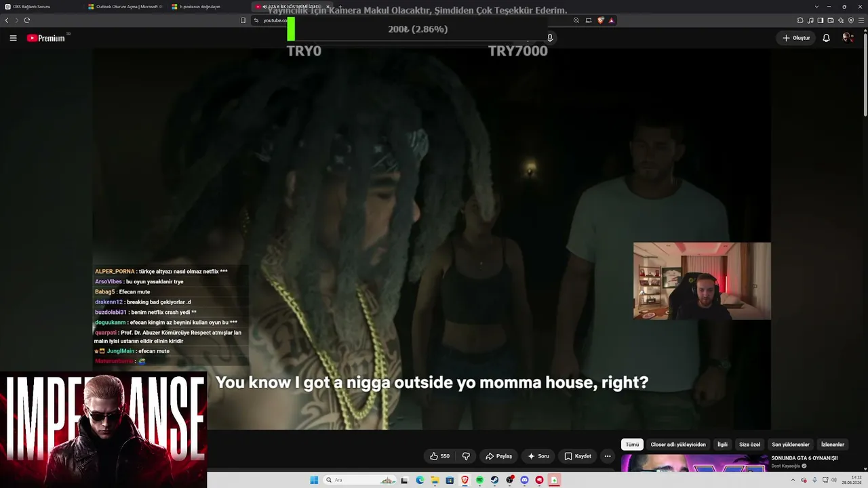868x488 pixels.
Task: Select the Son yüklenenler filter chip
Action: [x=791, y=445]
